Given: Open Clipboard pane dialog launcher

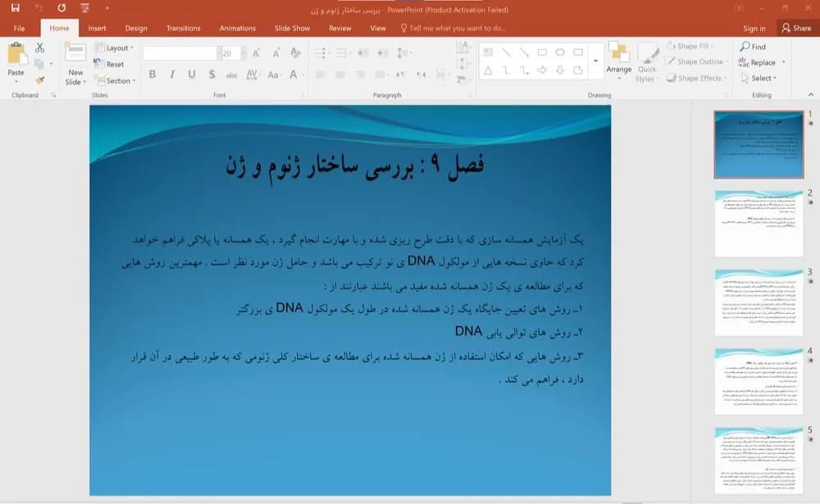Looking at the screenshot, I should (53, 95).
